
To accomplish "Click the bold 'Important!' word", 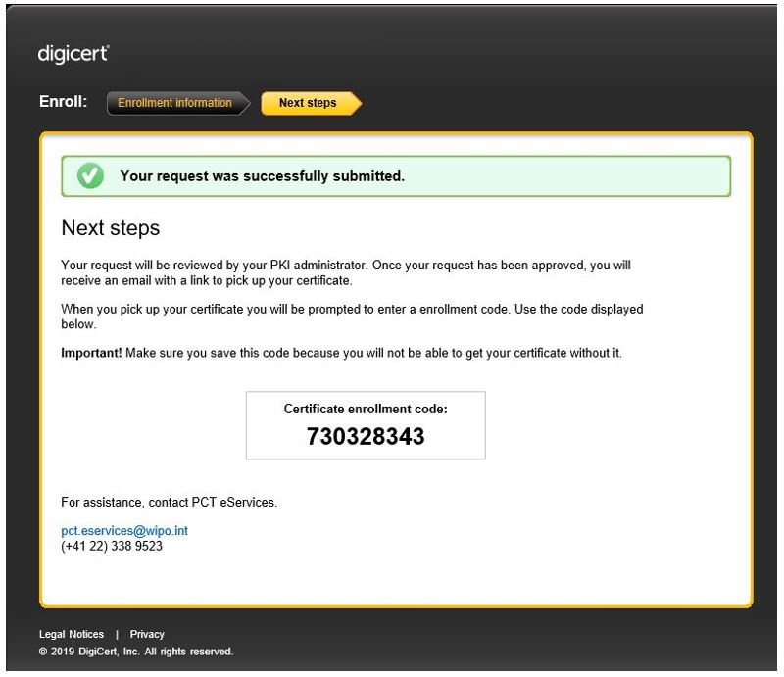I will coord(91,353).
